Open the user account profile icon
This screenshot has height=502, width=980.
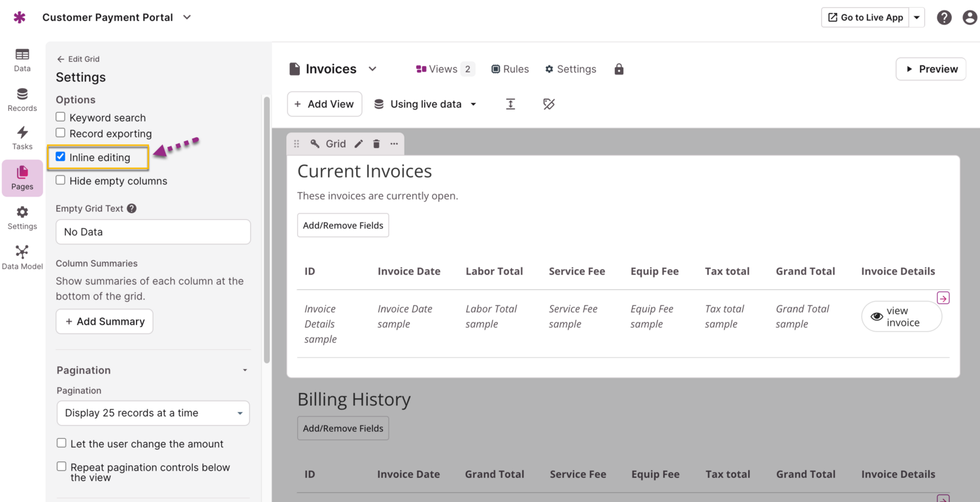[970, 18]
